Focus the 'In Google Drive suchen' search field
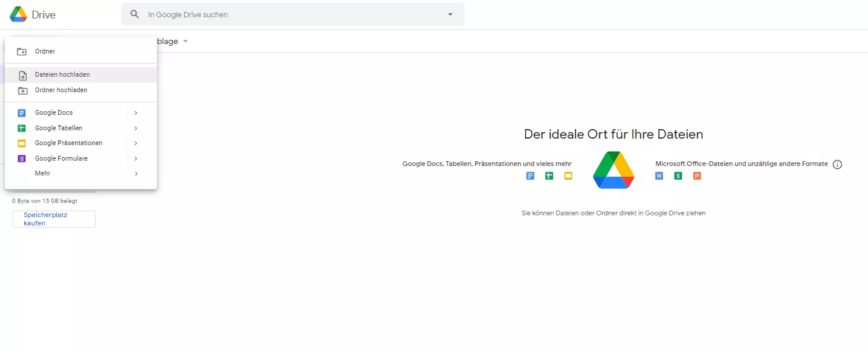The height and width of the screenshot is (351, 868). click(293, 14)
